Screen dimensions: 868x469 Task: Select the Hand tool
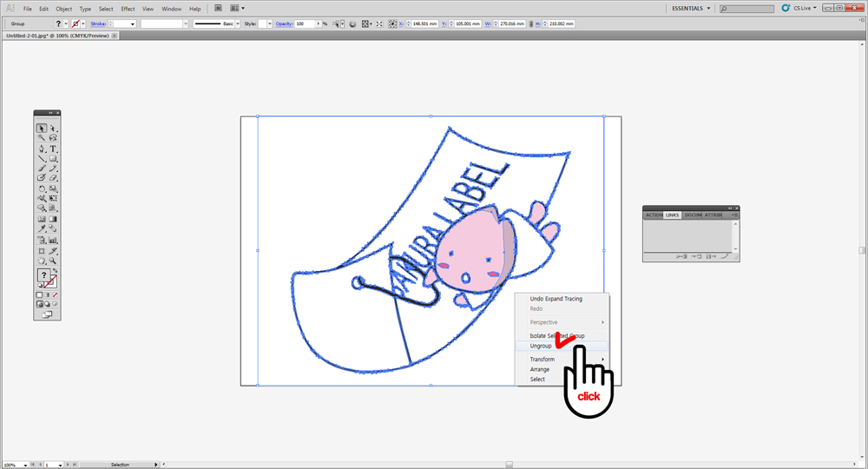point(42,261)
